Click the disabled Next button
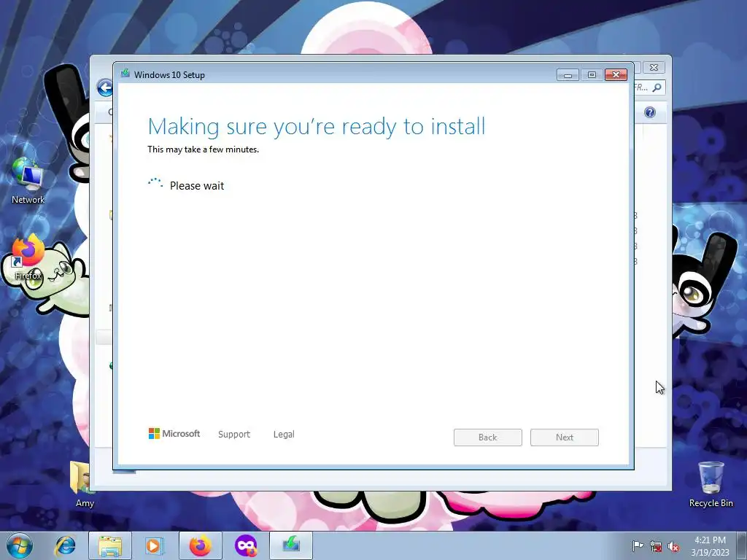 point(565,437)
